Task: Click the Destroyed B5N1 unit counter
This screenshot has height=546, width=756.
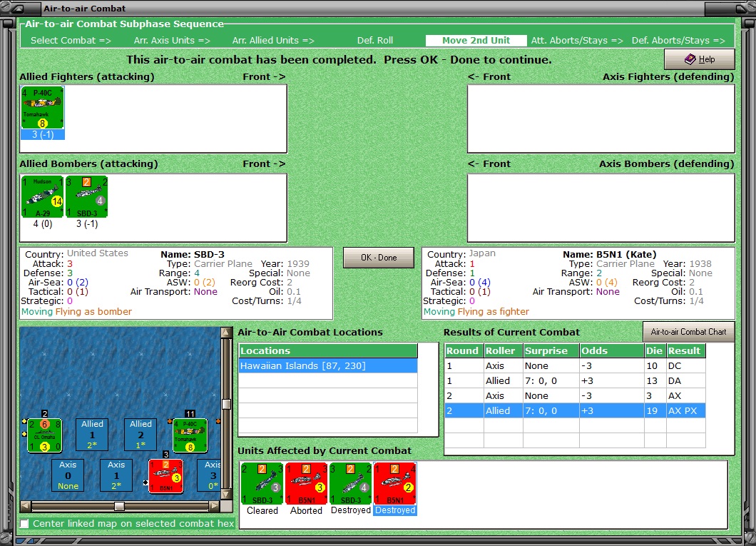Action: tap(395, 483)
